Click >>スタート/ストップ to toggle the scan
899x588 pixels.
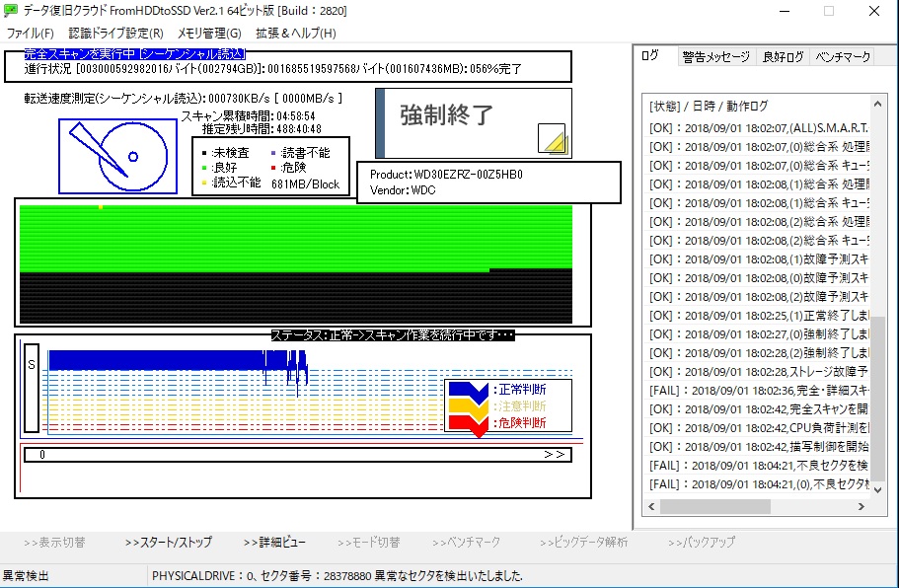click(x=168, y=543)
